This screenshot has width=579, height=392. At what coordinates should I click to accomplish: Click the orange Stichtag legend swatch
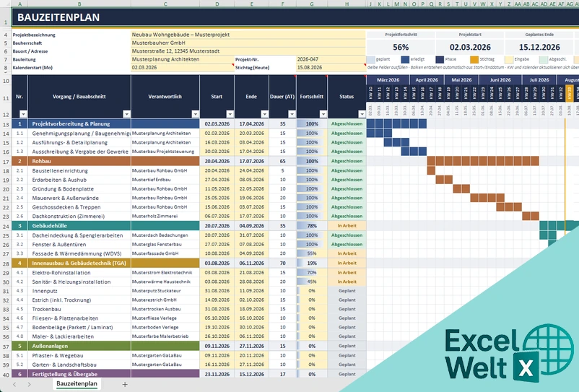[474, 59]
